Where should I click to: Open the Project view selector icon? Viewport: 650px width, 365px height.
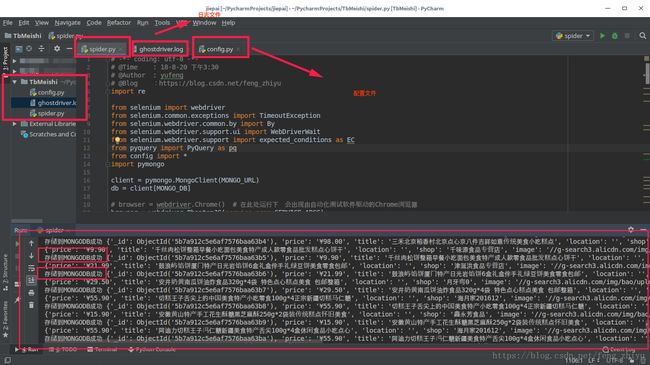pos(19,49)
